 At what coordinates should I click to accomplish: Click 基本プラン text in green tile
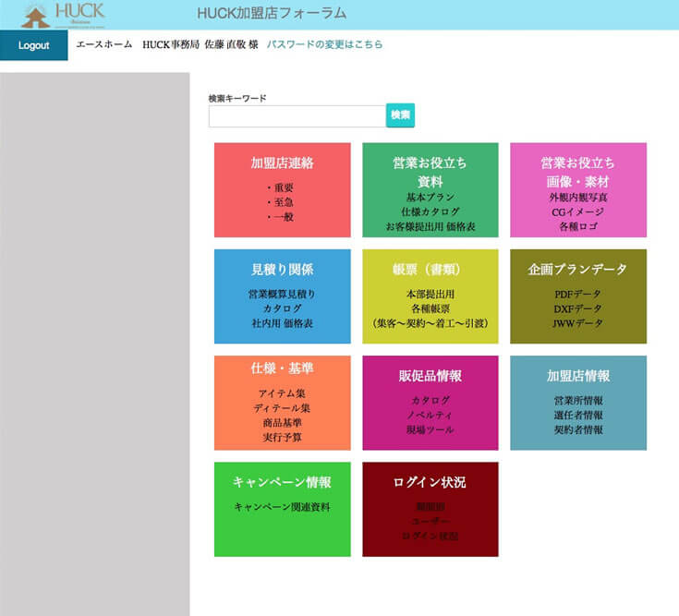click(430, 198)
